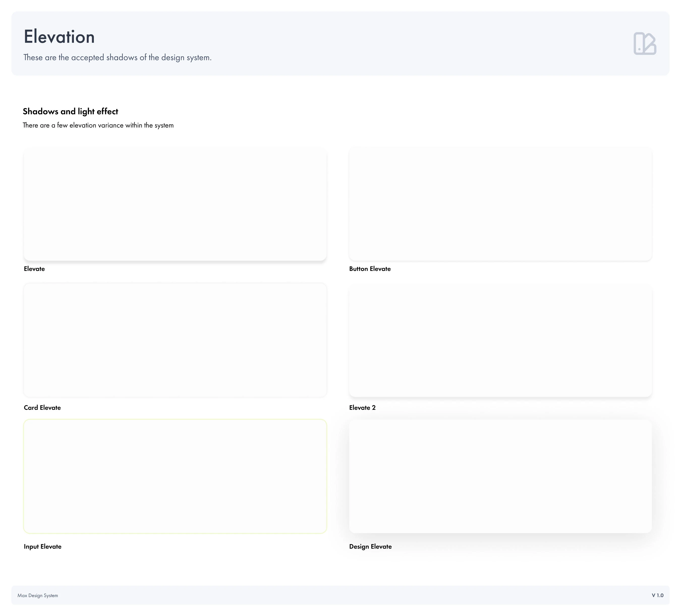
Task: Click the footer bar background
Action: [338, 595]
